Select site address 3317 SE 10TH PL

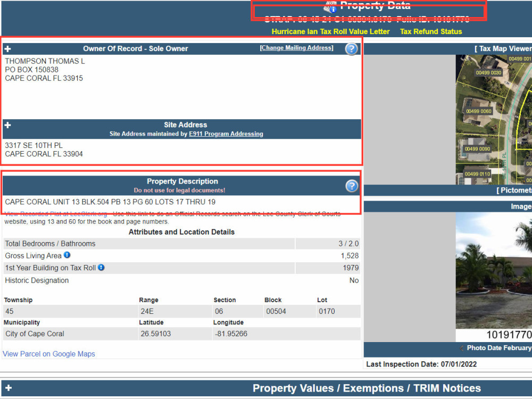click(x=34, y=145)
